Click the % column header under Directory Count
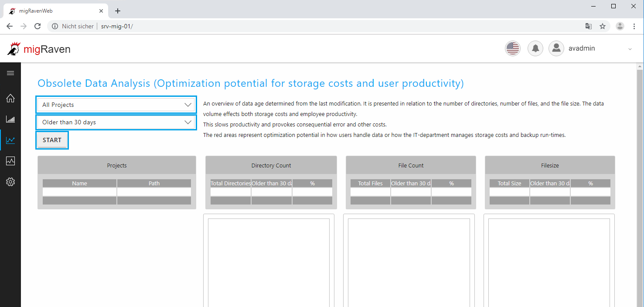The height and width of the screenshot is (307, 644). [312, 183]
